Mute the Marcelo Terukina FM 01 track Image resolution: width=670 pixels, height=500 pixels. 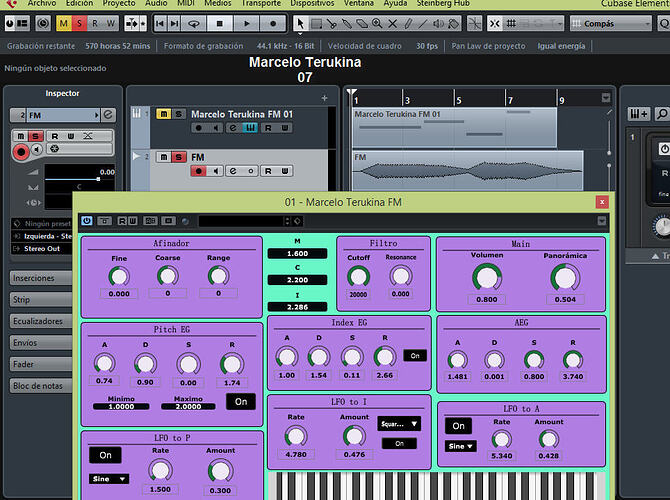tap(164, 114)
